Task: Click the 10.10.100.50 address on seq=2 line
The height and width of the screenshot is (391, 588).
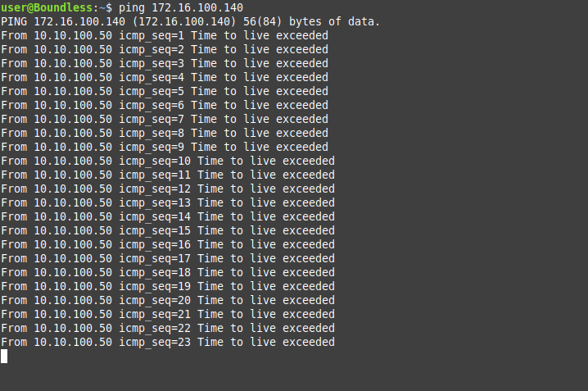Action: point(72,49)
